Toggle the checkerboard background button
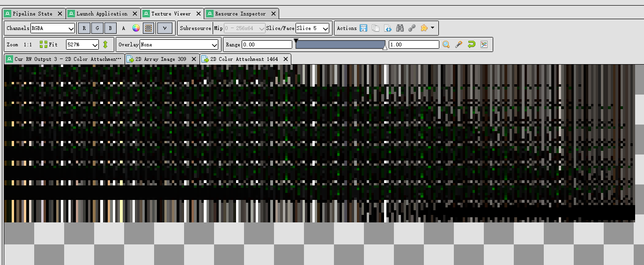Screen dimensions: 644x265 coord(148,28)
